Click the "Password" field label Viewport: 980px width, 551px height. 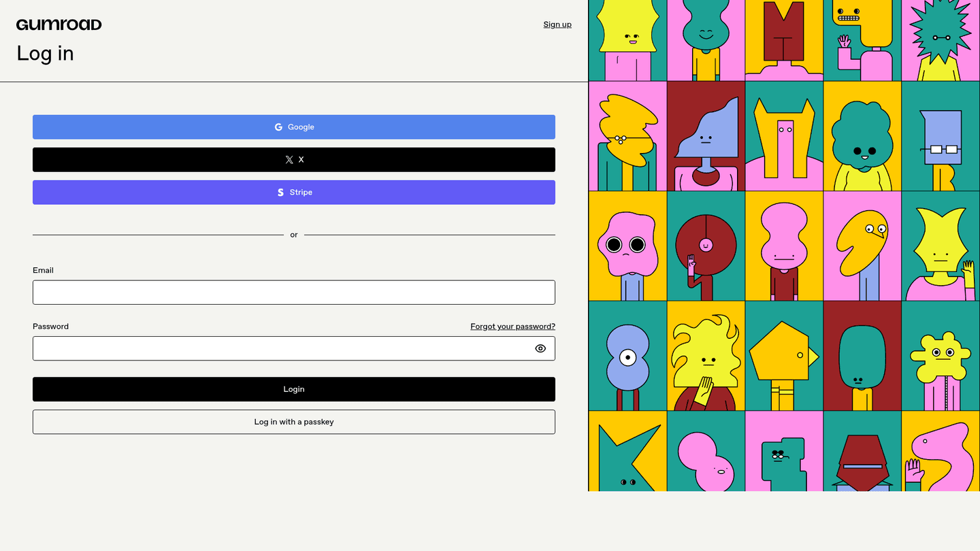50,327
